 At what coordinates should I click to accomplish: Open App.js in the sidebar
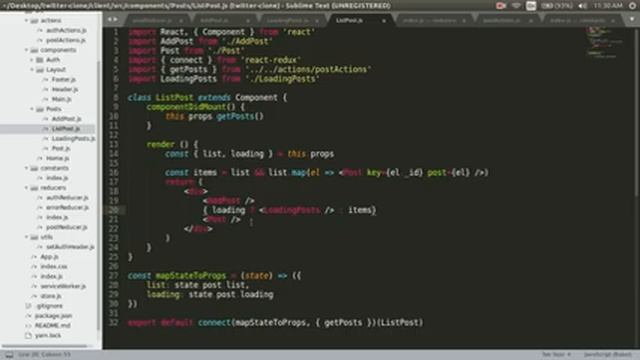[49, 256]
